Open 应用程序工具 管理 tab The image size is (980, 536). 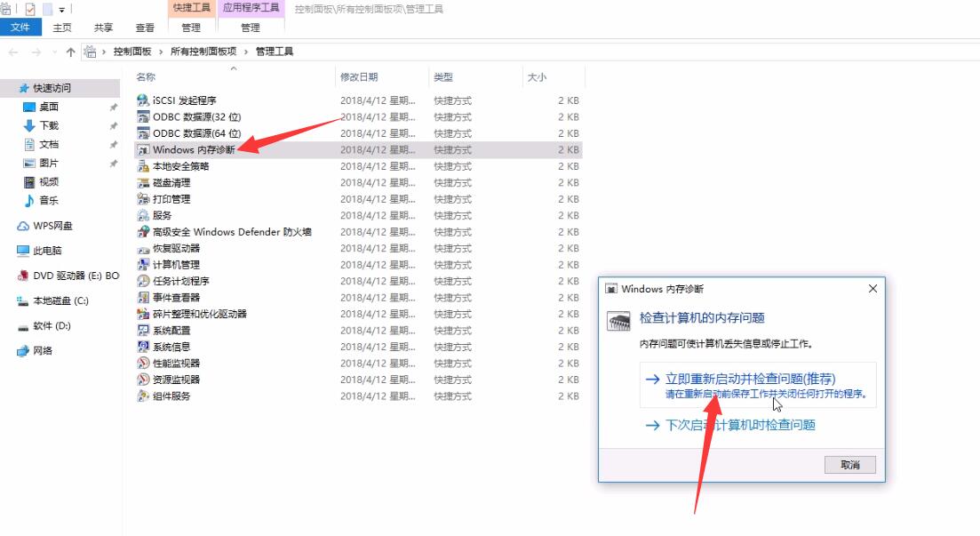click(251, 28)
